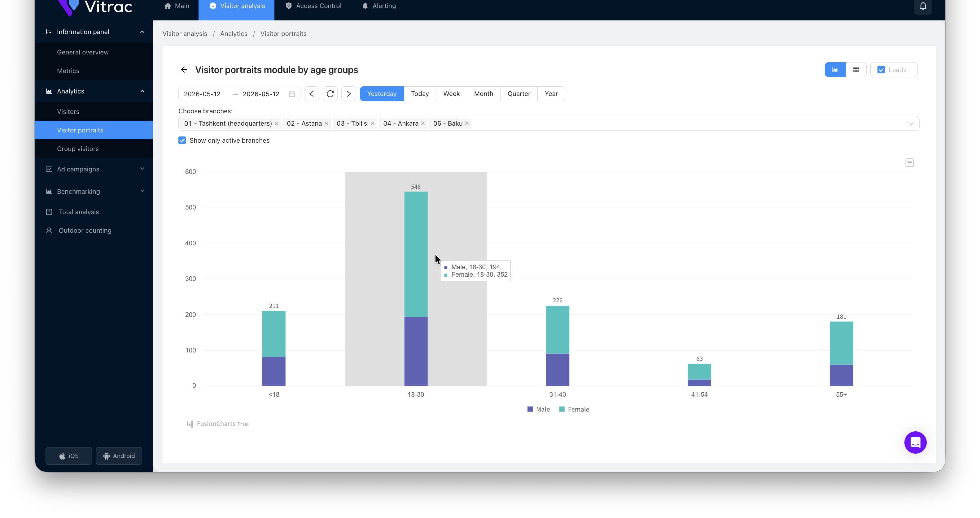Click the Analytics breadcrumb

[234, 34]
